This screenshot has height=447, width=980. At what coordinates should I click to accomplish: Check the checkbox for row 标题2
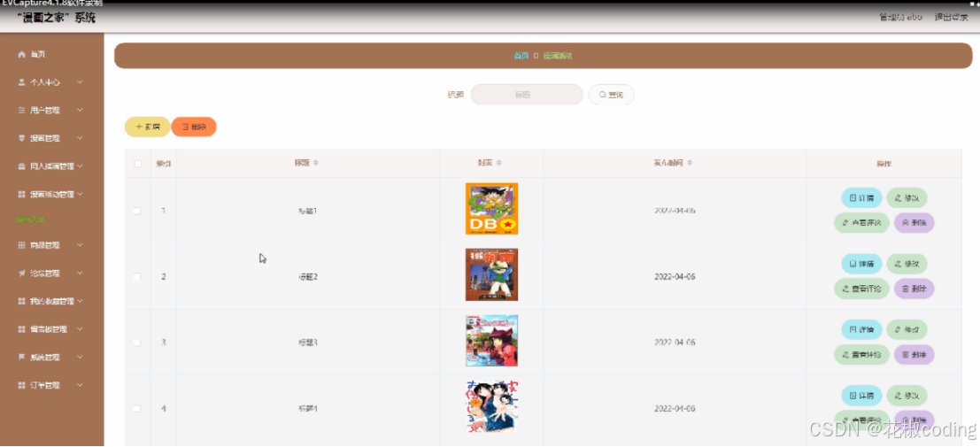coord(137,276)
